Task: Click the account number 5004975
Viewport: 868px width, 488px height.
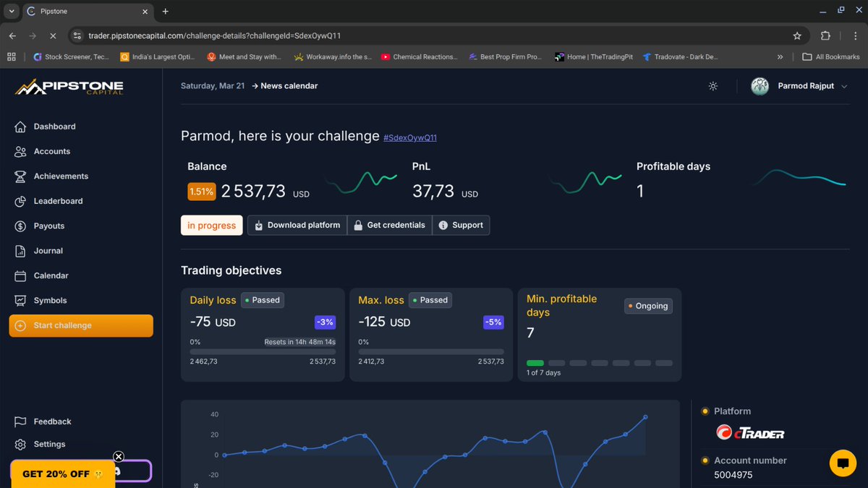Action: (733, 475)
